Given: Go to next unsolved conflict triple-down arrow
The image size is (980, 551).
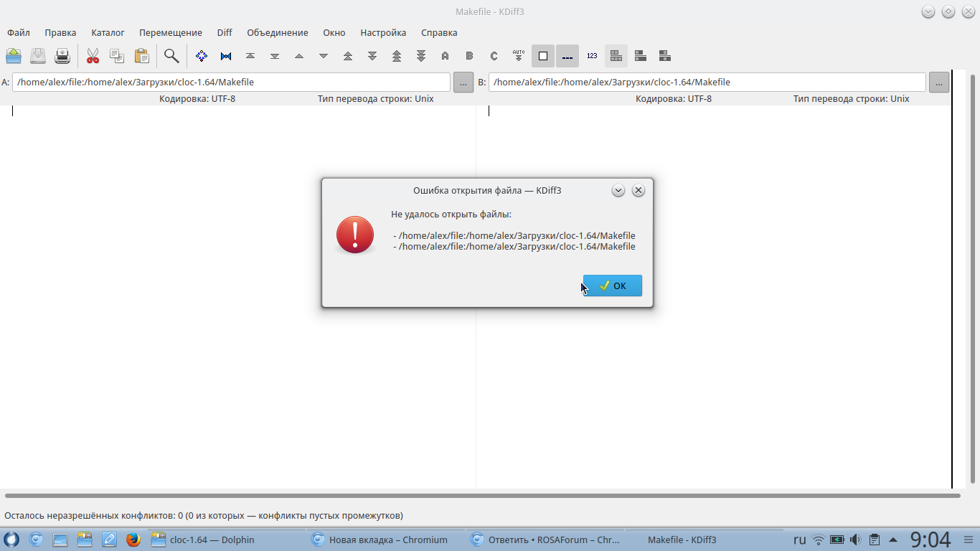Looking at the screenshot, I should (x=421, y=56).
